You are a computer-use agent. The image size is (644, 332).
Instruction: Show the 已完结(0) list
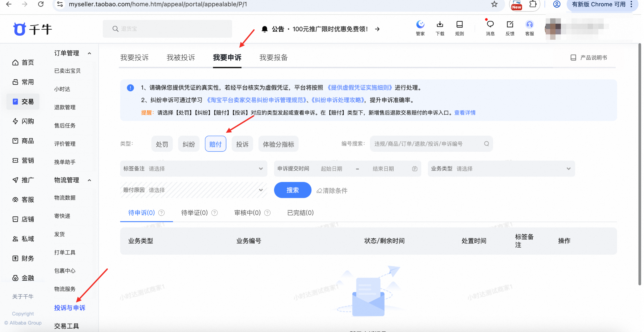pyautogui.click(x=300, y=213)
